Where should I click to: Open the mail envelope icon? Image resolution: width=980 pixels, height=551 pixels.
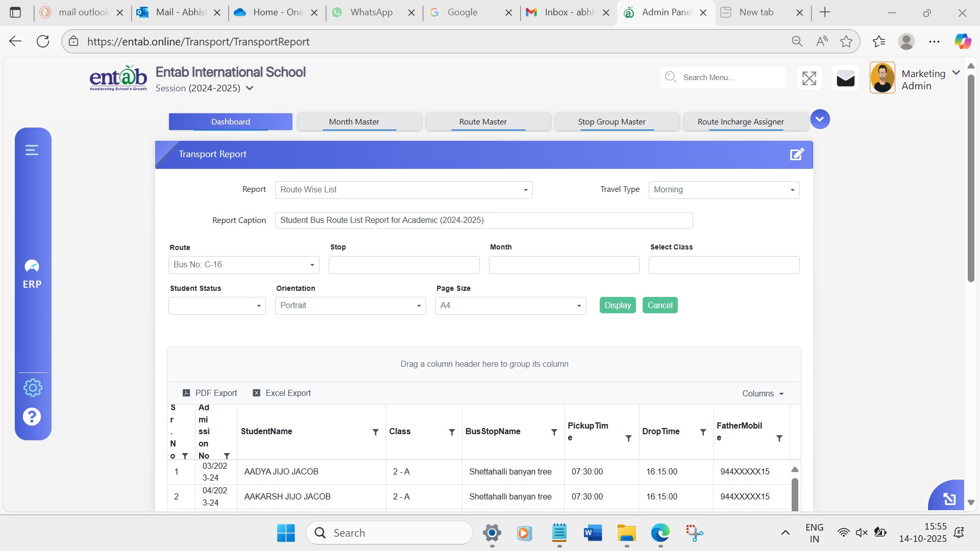coord(845,78)
